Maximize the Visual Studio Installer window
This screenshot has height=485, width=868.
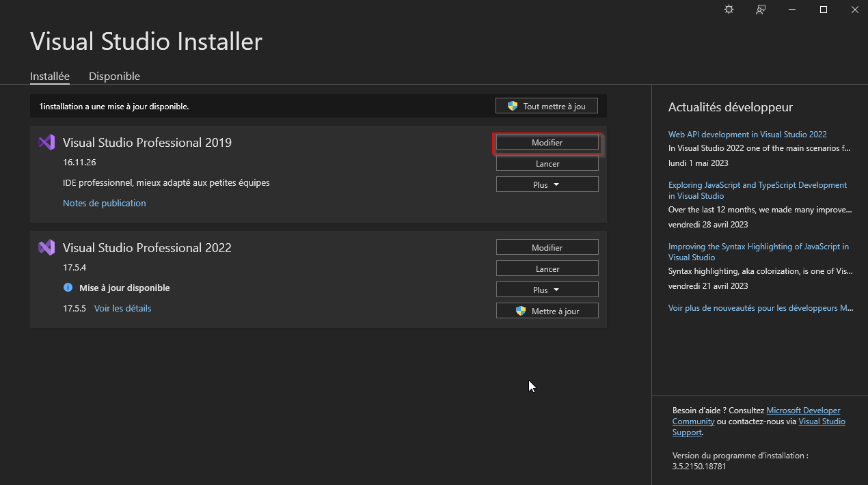click(x=824, y=10)
